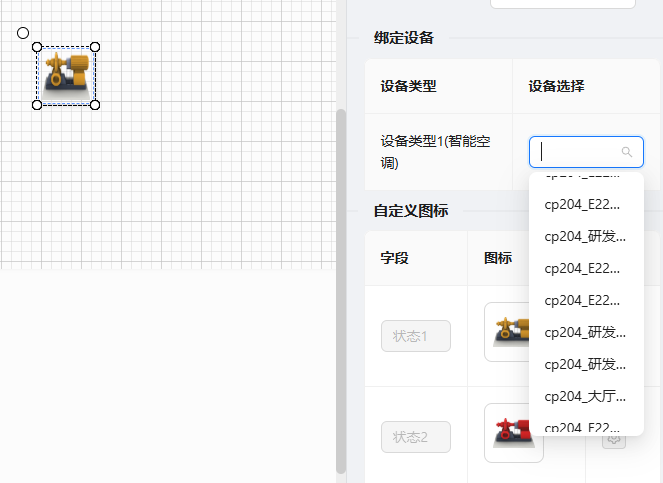Screen dimensions: 663x483
Task: Click the 图标 column header
Action: 498,258
